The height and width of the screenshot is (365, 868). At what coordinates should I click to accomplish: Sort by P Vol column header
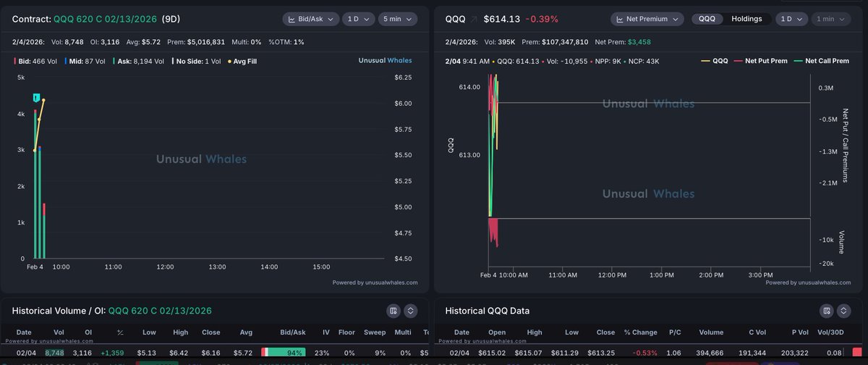(800, 332)
